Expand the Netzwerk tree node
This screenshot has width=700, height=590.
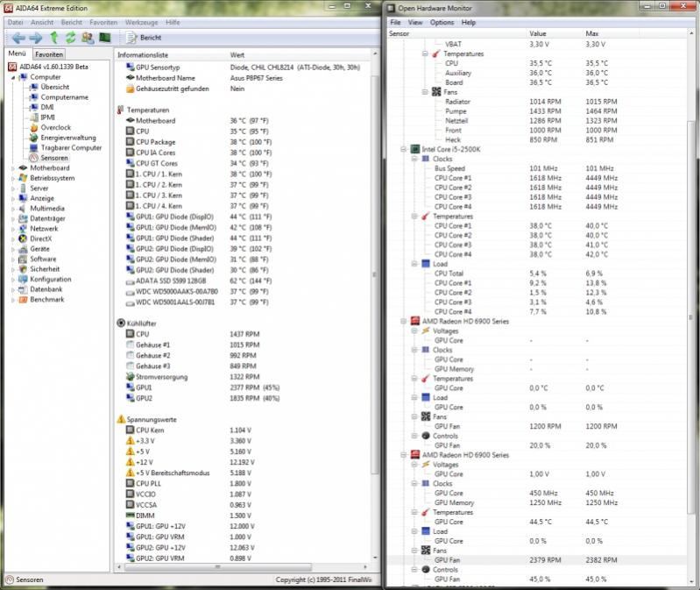(13, 229)
